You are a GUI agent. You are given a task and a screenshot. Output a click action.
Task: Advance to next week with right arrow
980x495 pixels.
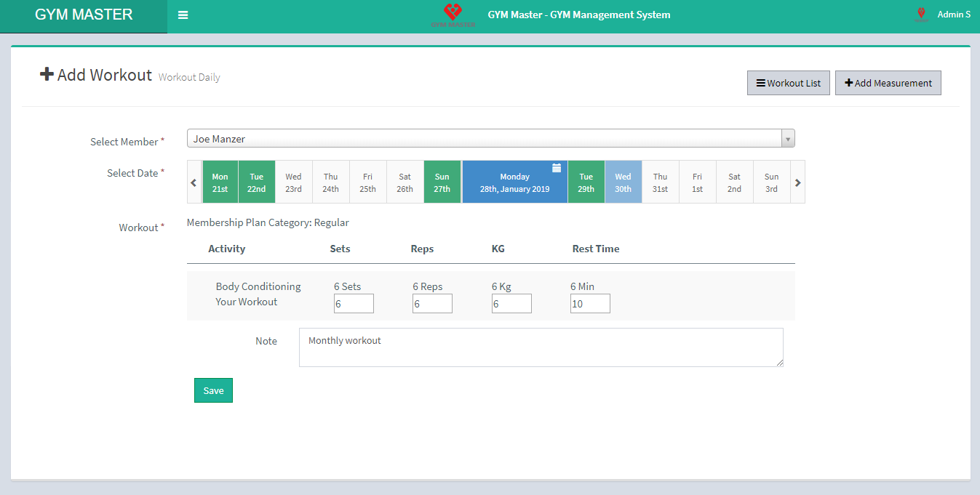797,182
